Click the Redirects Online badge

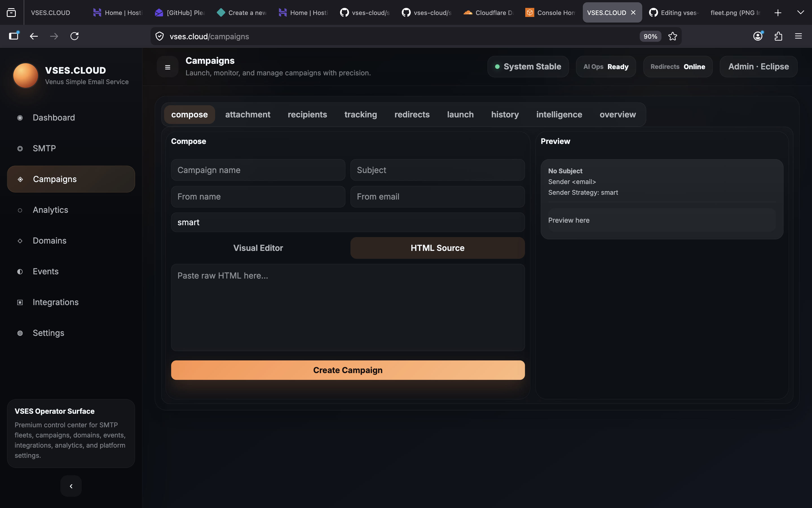pyautogui.click(x=678, y=67)
